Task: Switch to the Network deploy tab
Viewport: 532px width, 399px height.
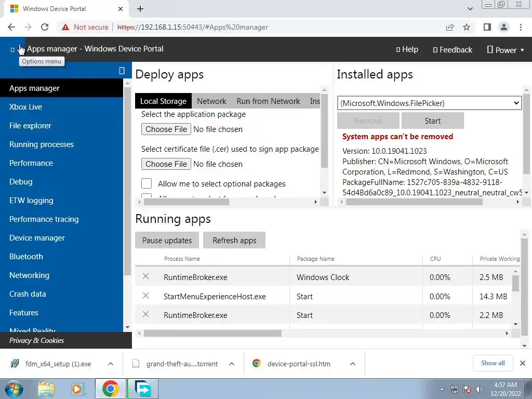Action: point(211,101)
